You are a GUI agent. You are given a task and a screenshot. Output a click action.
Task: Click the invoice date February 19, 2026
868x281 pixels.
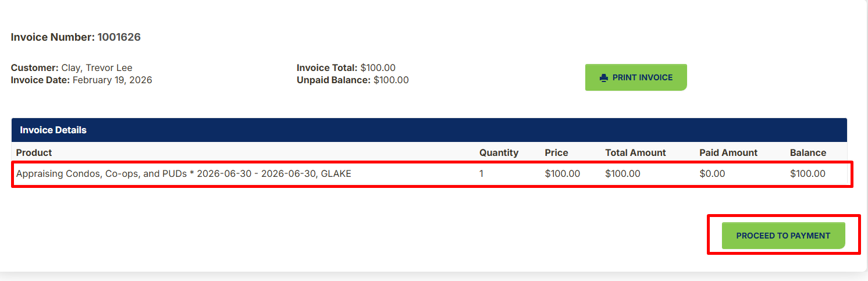coord(112,80)
